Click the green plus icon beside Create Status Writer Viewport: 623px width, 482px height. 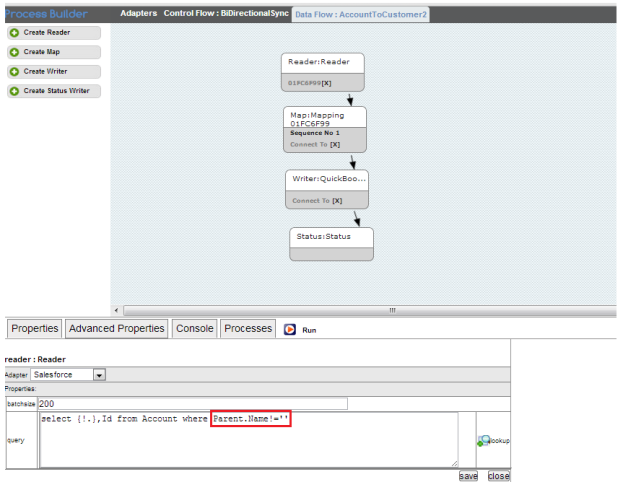tap(15, 92)
